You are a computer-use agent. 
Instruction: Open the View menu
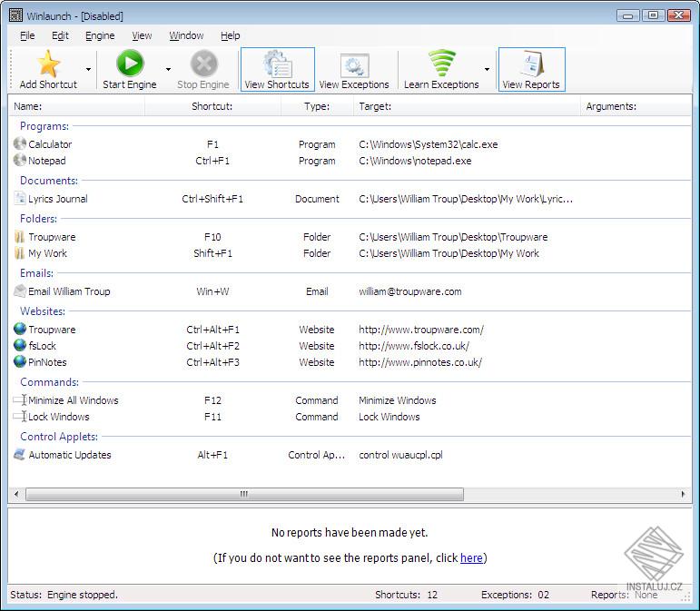142,35
